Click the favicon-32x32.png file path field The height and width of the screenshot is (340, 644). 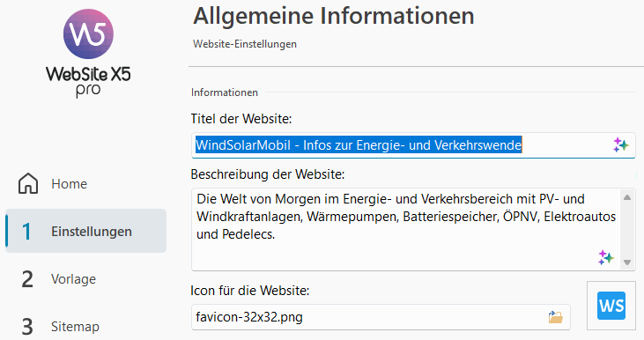tap(381, 317)
